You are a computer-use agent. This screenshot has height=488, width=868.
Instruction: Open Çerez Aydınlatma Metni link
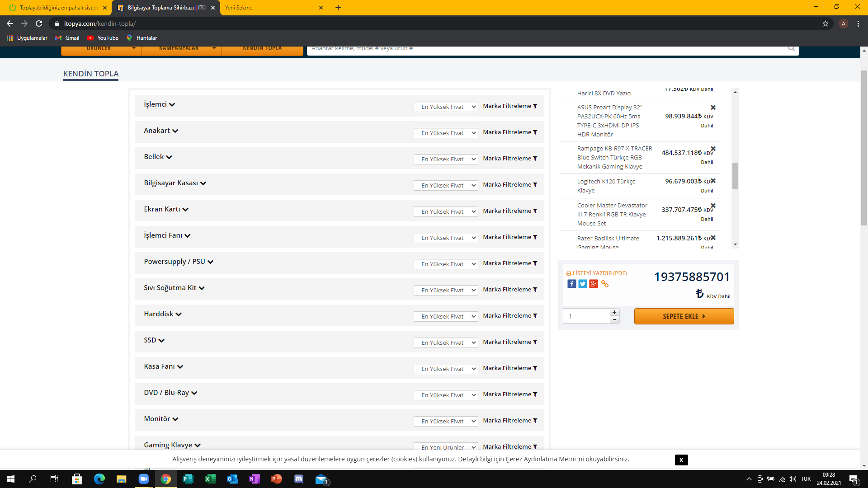pyautogui.click(x=540, y=459)
